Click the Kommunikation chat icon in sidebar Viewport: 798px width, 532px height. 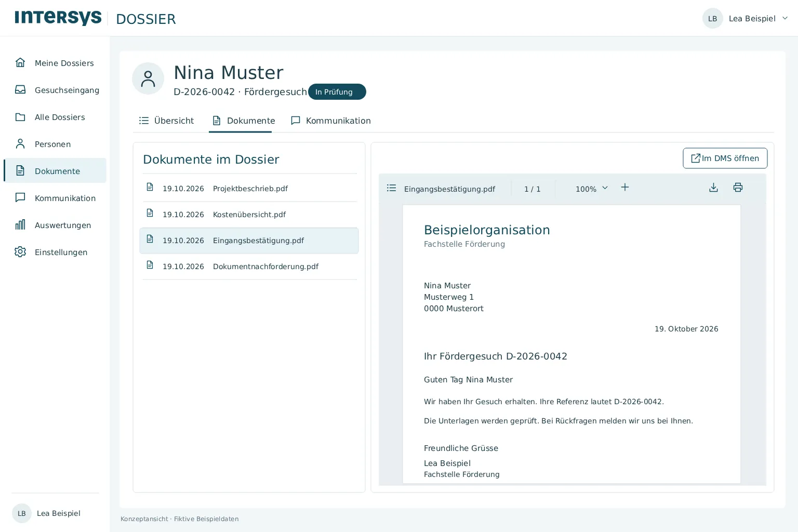pyautogui.click(x=20, y=198)
